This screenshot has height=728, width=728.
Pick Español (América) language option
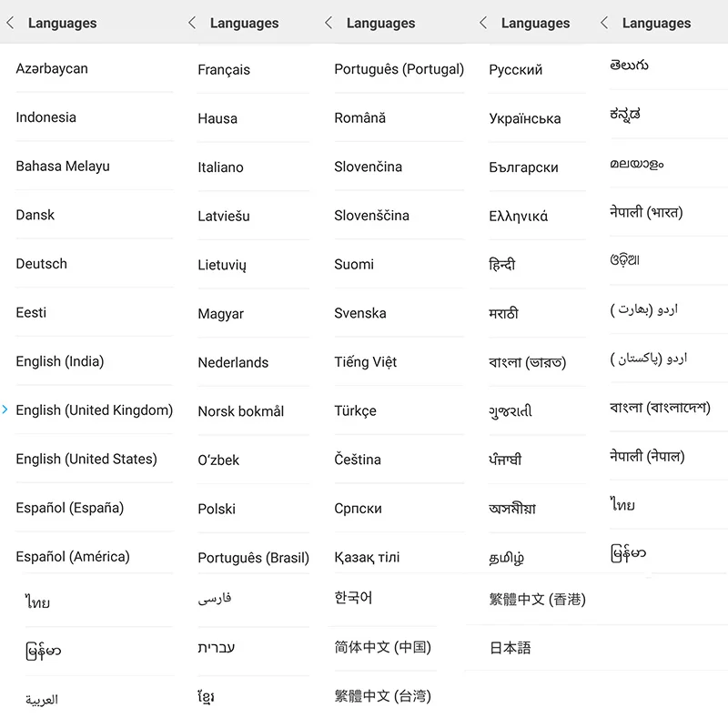(73, 557)
